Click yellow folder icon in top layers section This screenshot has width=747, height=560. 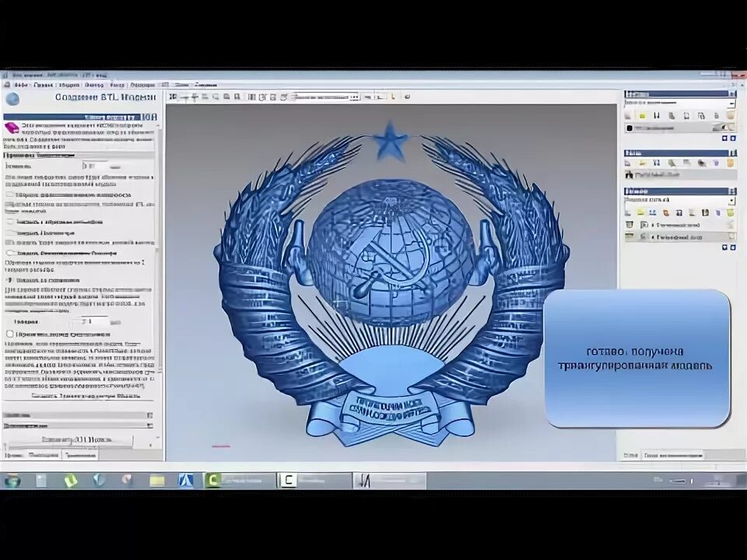(x=642, y=116)
